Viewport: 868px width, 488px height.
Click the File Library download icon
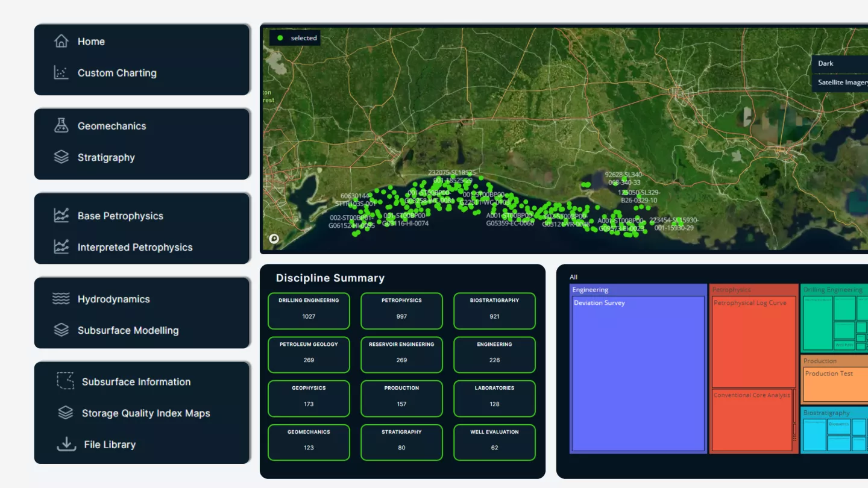click(x=66, y=445)
